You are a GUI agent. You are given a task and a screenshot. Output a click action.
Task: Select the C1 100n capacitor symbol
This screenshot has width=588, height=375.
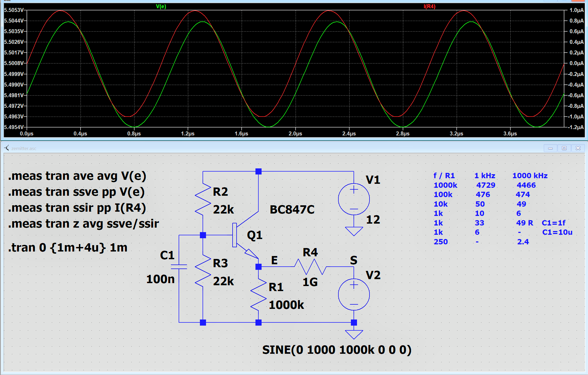pyautogui.click(x=179, y=267)
